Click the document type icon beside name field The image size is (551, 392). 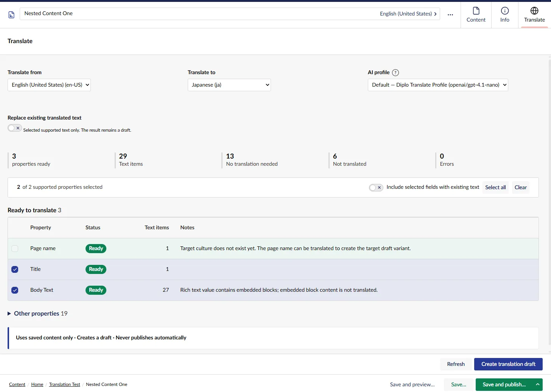(x=11, y=15)
